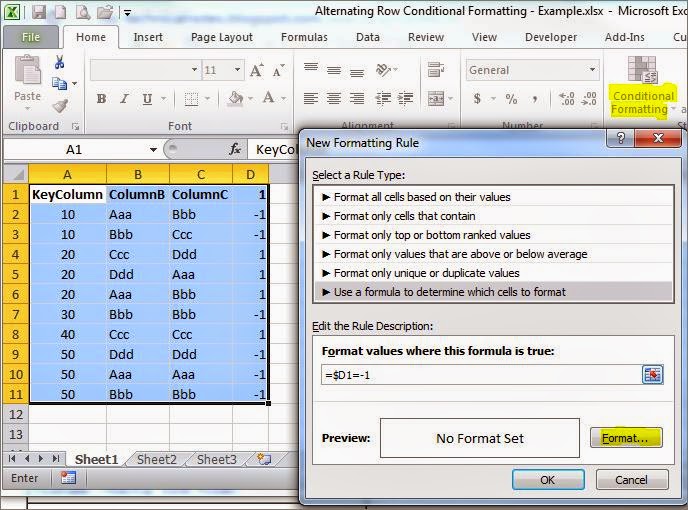Toggle Center text alignment
The height and width of the screenshot is (510, 688).
click(x=334, y=98)
